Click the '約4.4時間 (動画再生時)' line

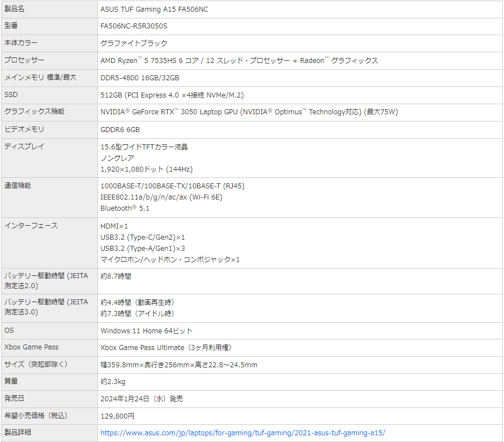click(x=137, y=303)
